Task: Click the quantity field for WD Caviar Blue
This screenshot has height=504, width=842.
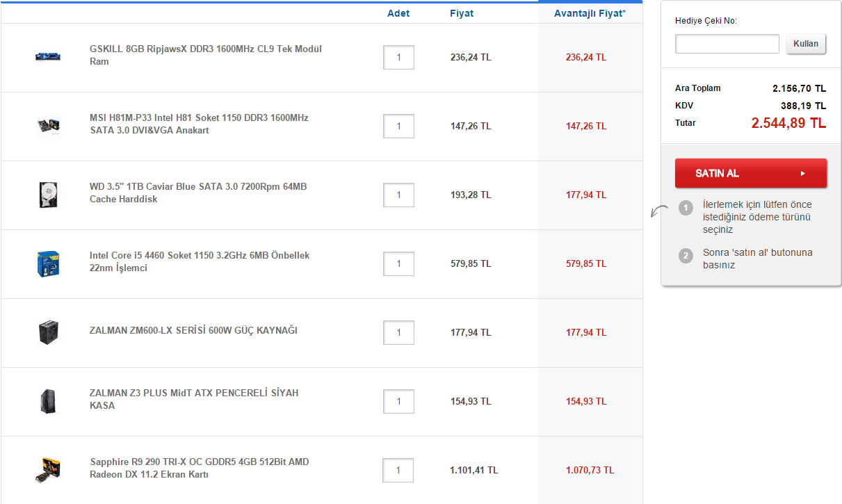Action: (398, 195)
